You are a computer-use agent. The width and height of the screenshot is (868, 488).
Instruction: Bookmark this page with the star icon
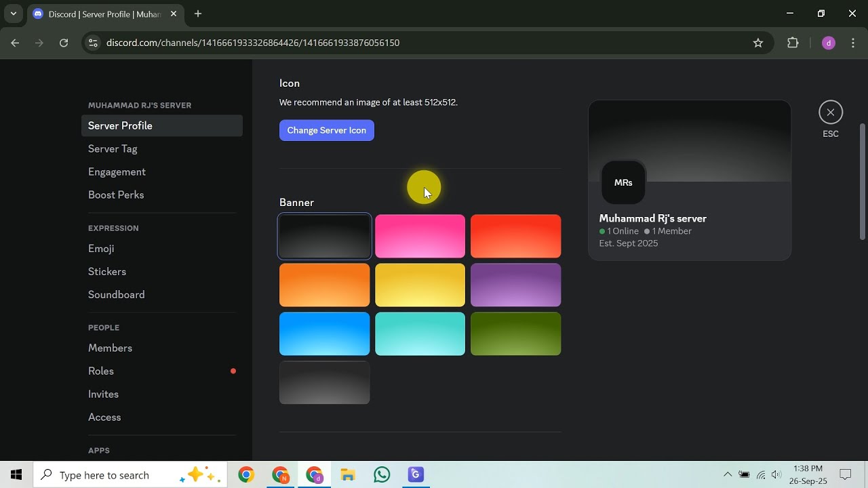click(758, 43)
